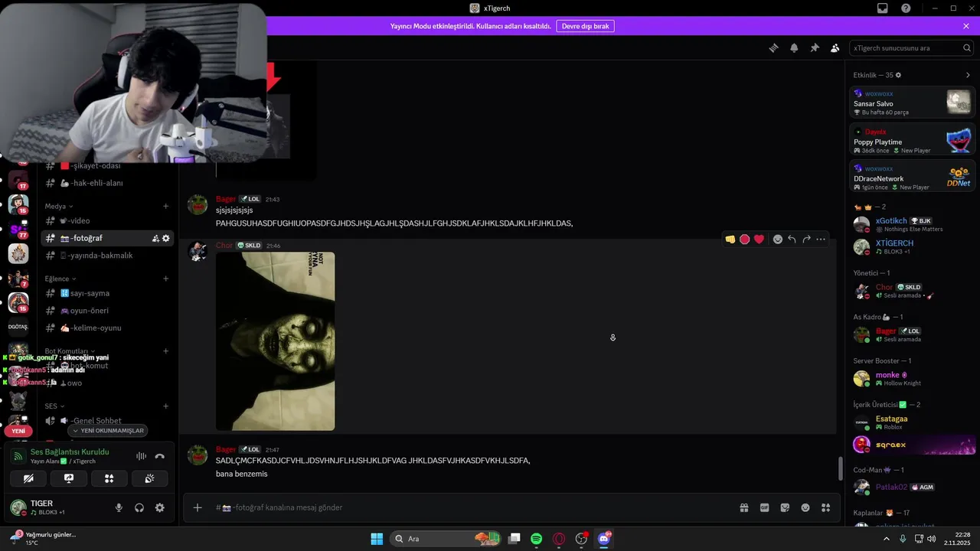Dismiss the purple streamer mode banner
980x551 pixels.
966,26
